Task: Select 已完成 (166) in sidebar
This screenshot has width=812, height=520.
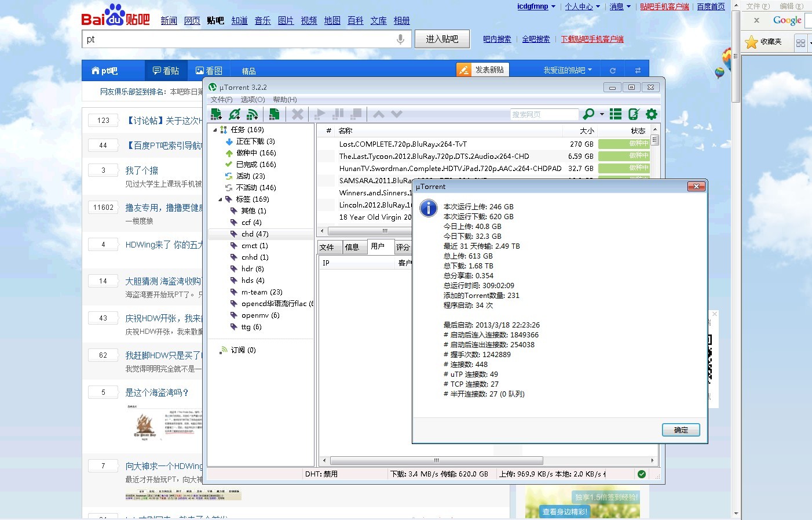Action: click(256, 165)
